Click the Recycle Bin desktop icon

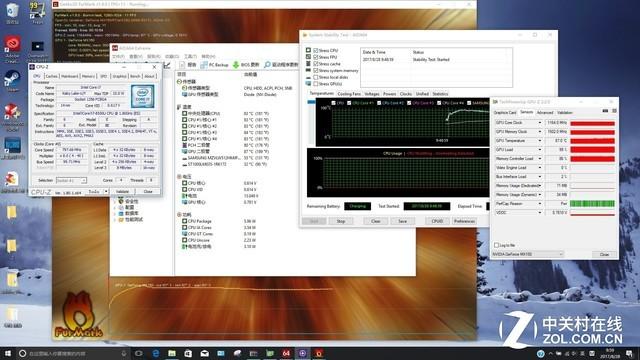(12, 10)
